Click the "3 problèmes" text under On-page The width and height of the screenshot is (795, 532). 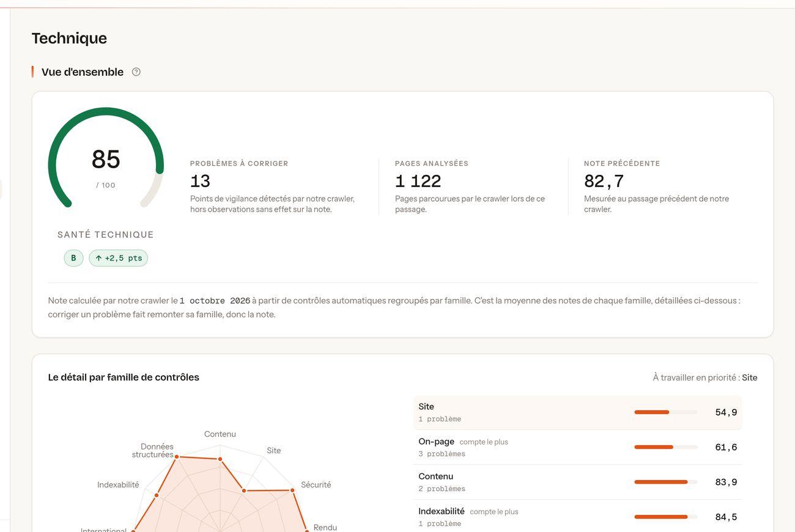tap(442, 454)
